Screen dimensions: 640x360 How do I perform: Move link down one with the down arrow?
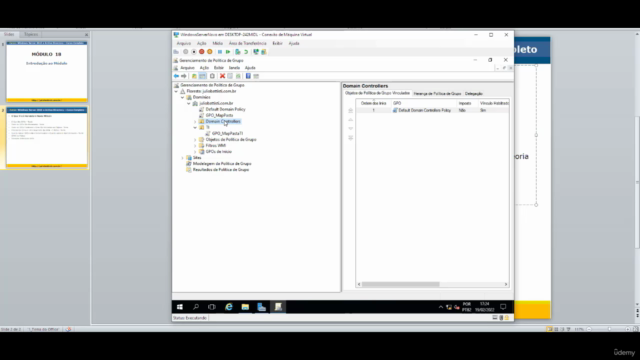pos(350,129)
